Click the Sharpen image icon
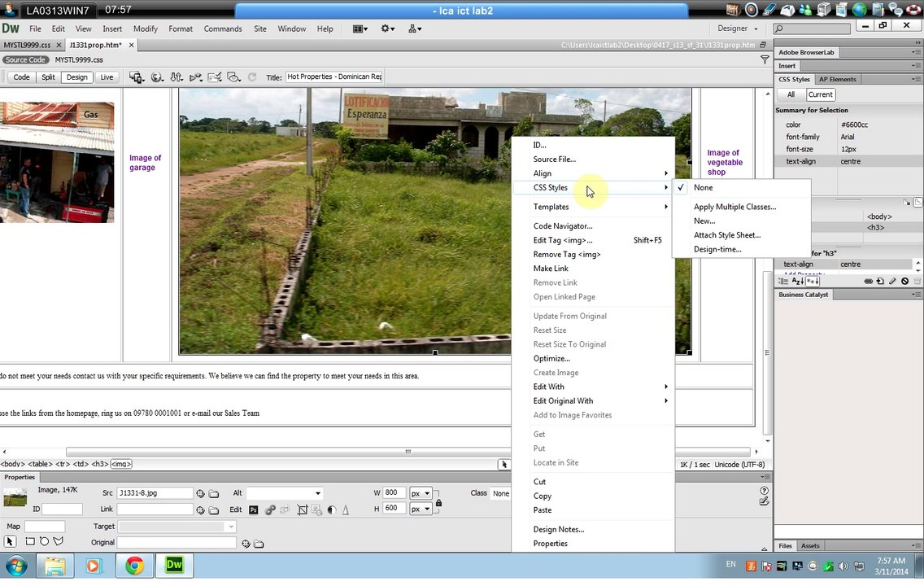 pos(346,510)
